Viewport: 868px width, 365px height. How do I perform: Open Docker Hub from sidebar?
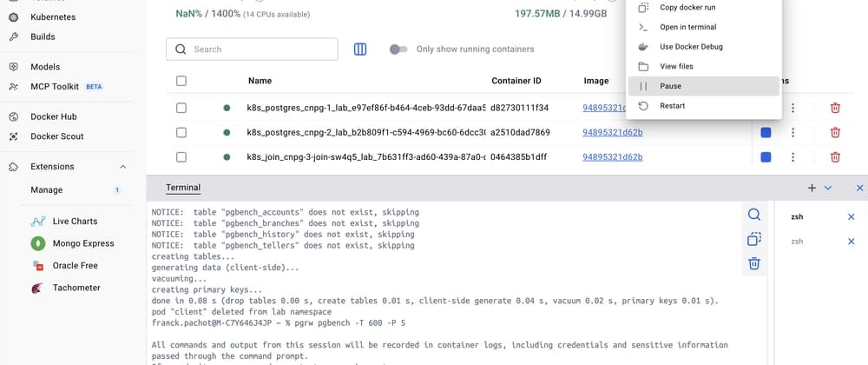(53, 116)
